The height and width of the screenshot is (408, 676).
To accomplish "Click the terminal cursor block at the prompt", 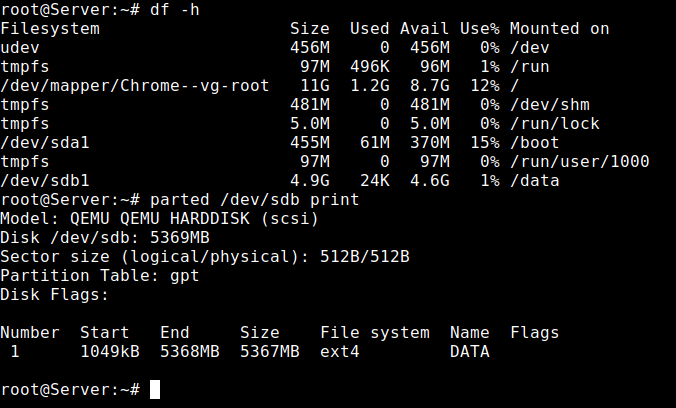I will click(155, 389).
